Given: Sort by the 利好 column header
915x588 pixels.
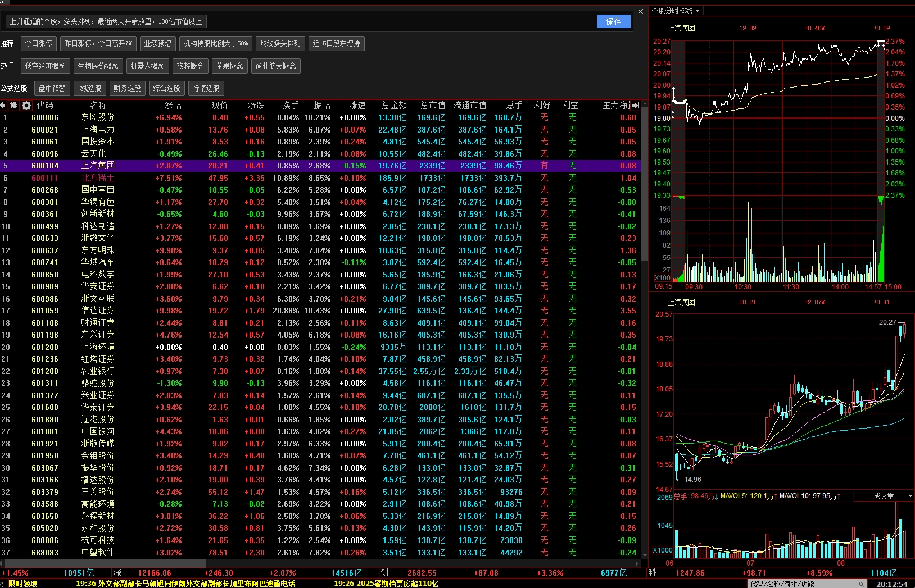Looking at the screenshot, I should [x=542, y=105].
